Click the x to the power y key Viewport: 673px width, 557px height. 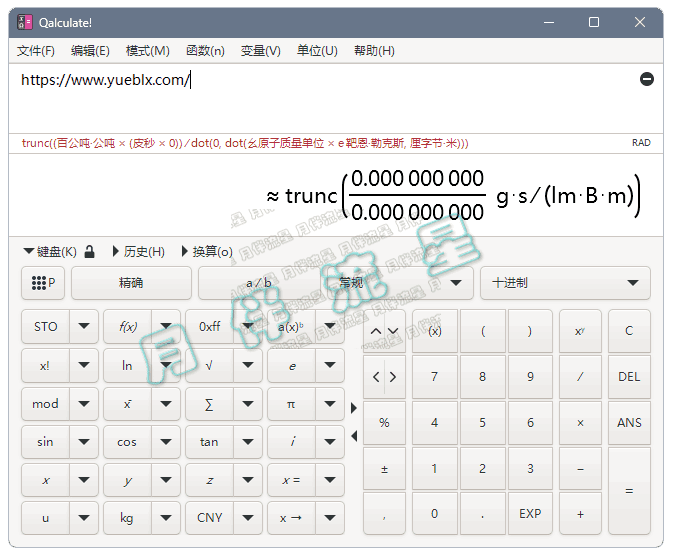580,331
